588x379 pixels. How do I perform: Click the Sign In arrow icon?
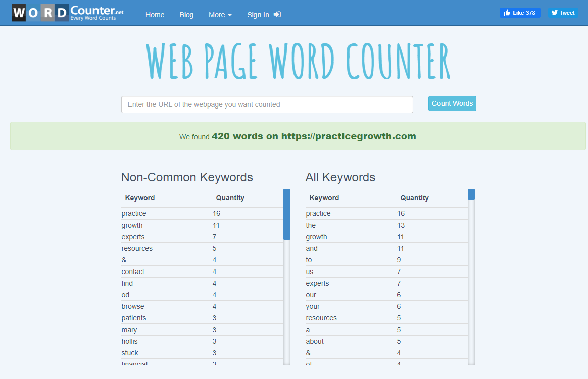point(277,14)
